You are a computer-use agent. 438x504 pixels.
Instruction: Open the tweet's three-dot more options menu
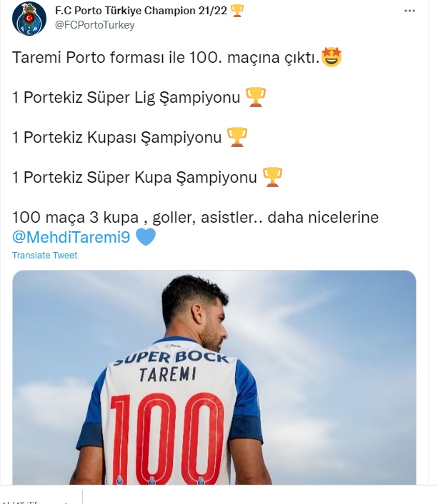[x=409, y=11]
